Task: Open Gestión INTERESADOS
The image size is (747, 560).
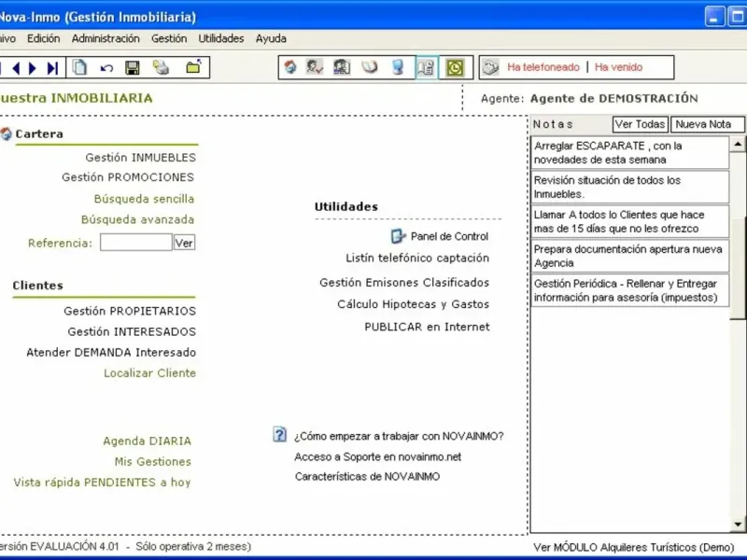Action: pyautogui.click(x=132, y=331)
